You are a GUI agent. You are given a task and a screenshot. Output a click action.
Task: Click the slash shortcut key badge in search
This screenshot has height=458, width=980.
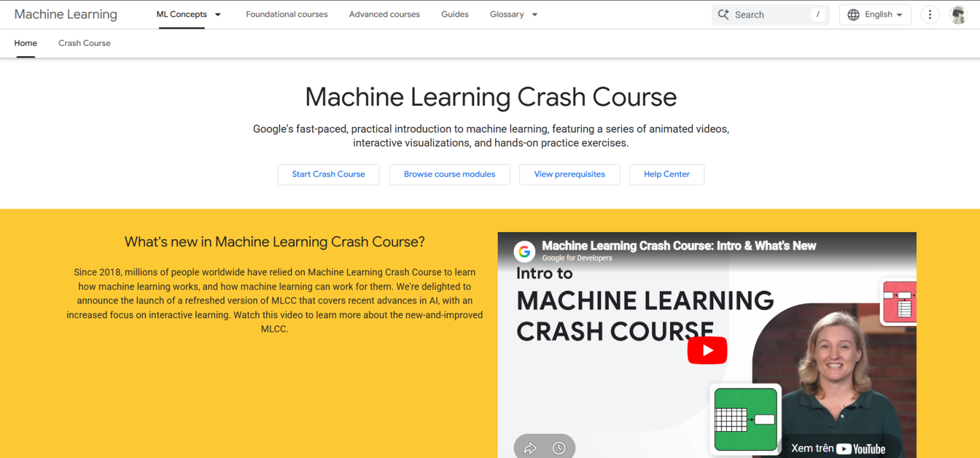coord(817,14)
